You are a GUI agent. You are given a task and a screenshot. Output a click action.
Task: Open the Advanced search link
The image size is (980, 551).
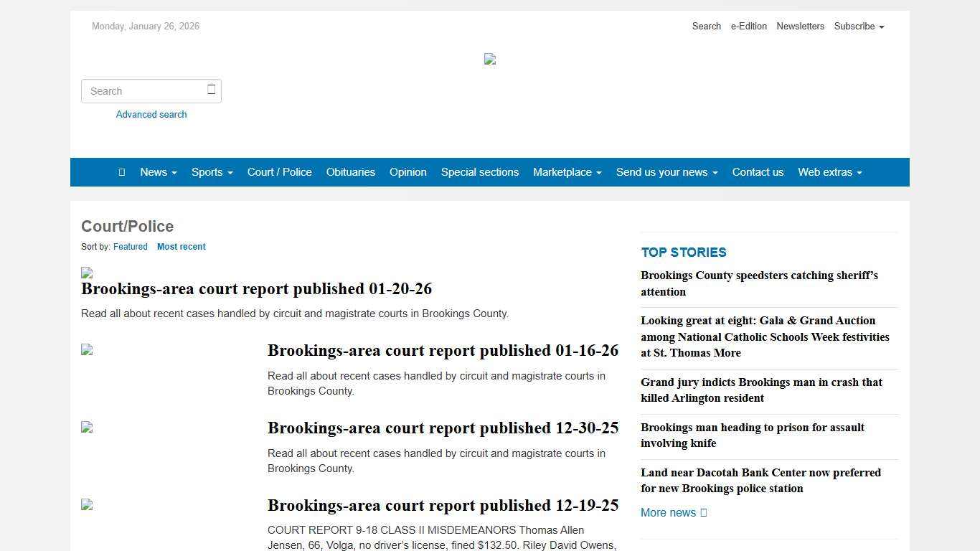151,114
